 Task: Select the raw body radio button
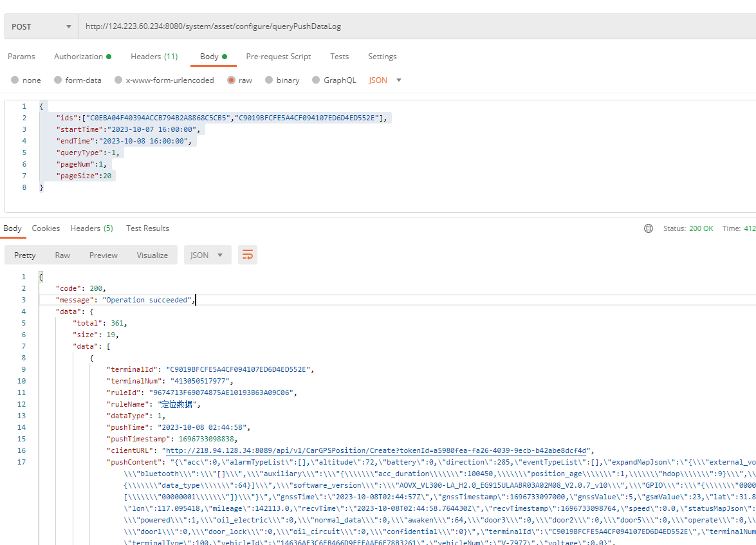(x=231, y=80)
